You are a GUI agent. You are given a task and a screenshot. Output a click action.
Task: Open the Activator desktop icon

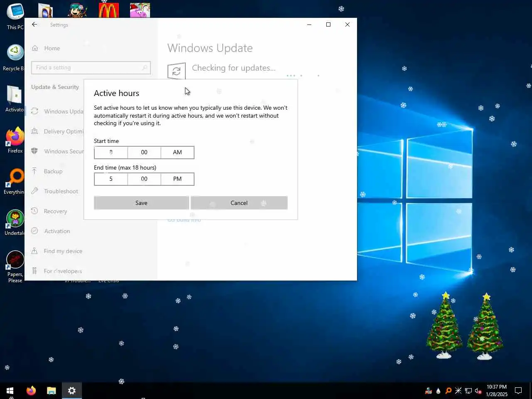(14, 99)
